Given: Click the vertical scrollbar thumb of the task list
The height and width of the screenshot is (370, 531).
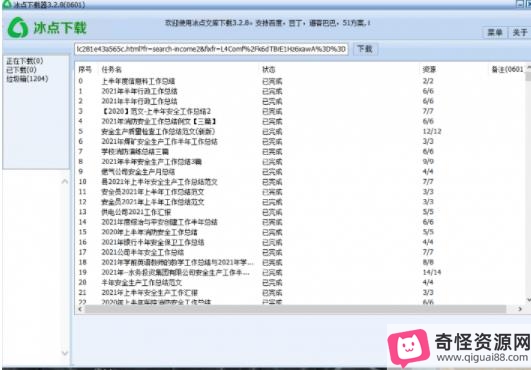Looking at the screenshot, I should pos(528,77).
